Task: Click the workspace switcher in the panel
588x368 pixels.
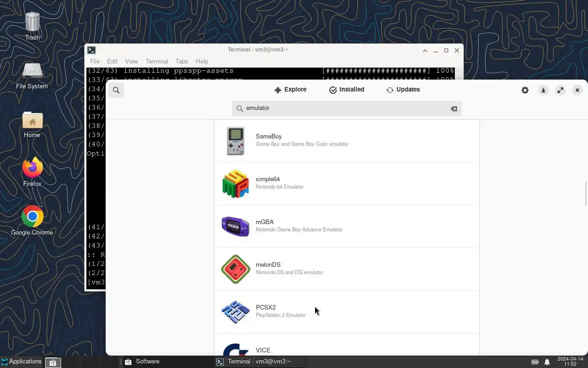Action: point(53,362)
